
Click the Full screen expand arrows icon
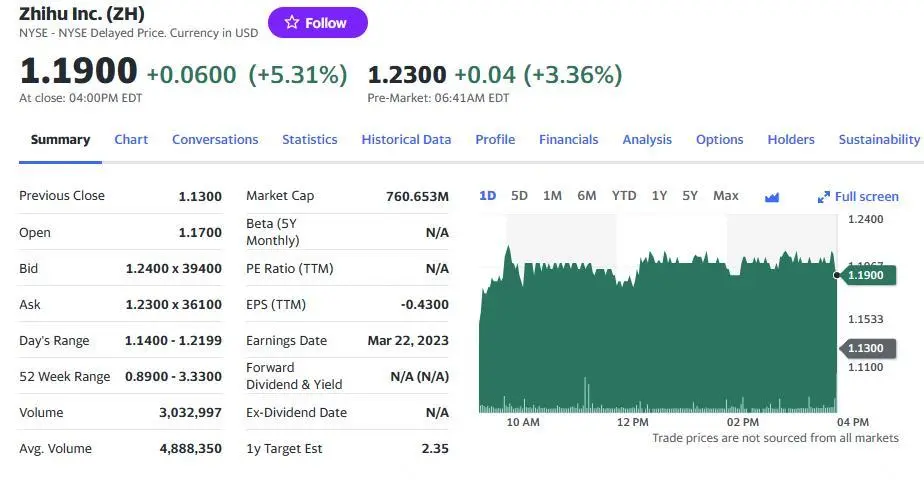[x=824, y=197]
